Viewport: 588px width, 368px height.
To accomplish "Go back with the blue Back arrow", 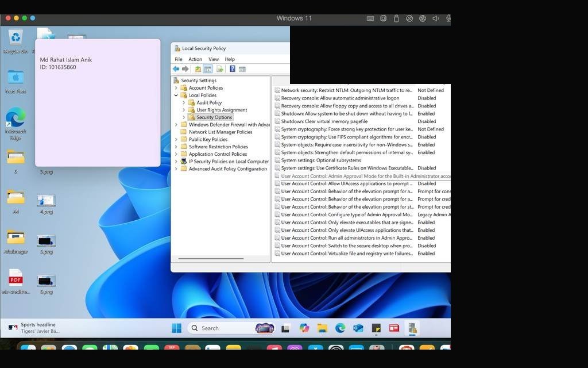I will click(x=176, y=69).
